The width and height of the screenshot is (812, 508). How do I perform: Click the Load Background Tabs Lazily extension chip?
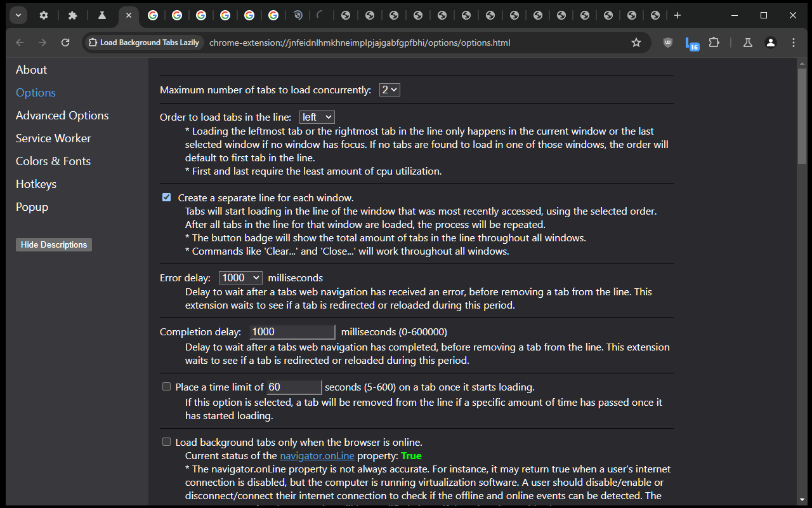(143, 43)
